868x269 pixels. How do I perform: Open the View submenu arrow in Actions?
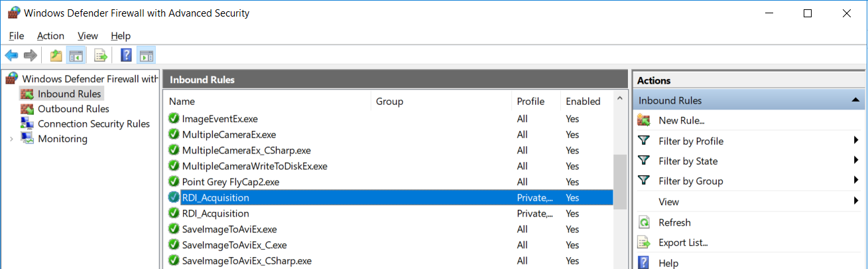(857, 201)
